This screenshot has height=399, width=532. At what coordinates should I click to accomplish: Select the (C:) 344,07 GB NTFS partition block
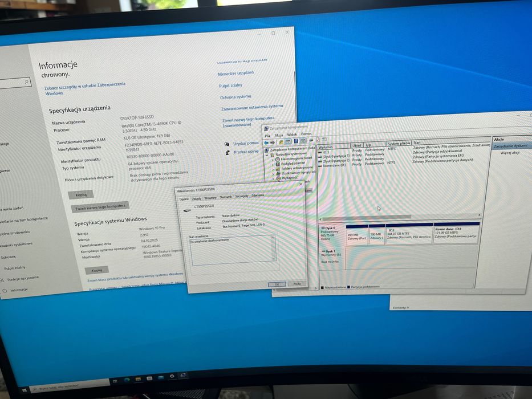pyautogui.click(x=409, y=234)
